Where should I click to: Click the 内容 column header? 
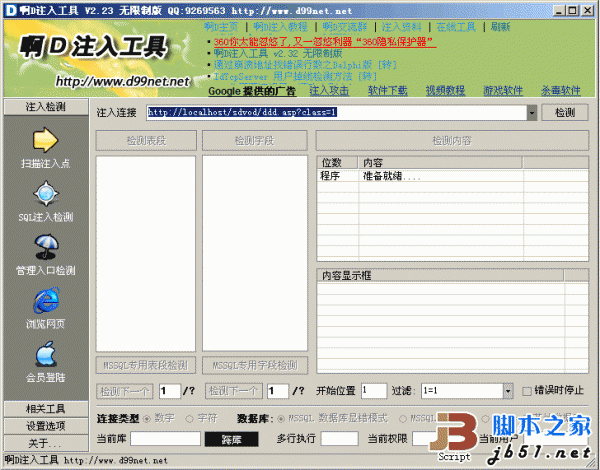click(440, 163)
